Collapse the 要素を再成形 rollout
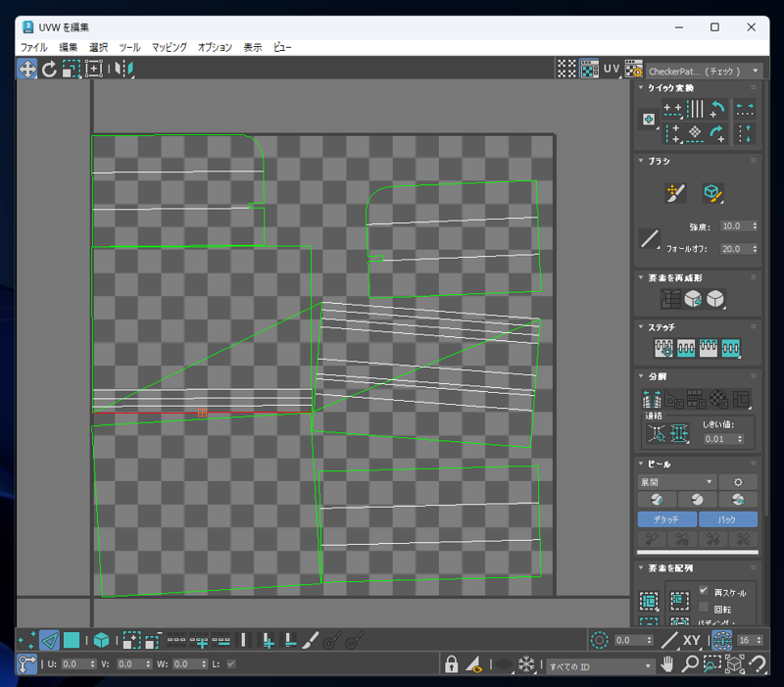The width and height of the screenshot is (784, 687). click(x=641, y=277)
